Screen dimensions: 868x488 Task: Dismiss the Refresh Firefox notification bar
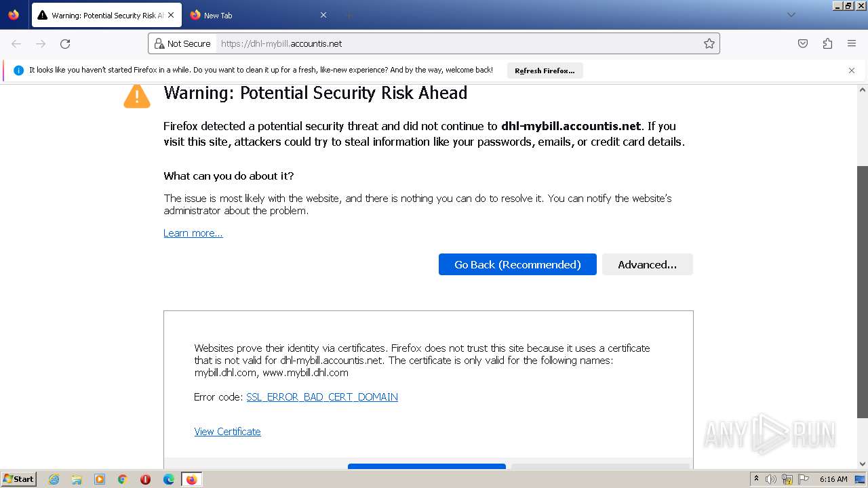click(852, 70)
